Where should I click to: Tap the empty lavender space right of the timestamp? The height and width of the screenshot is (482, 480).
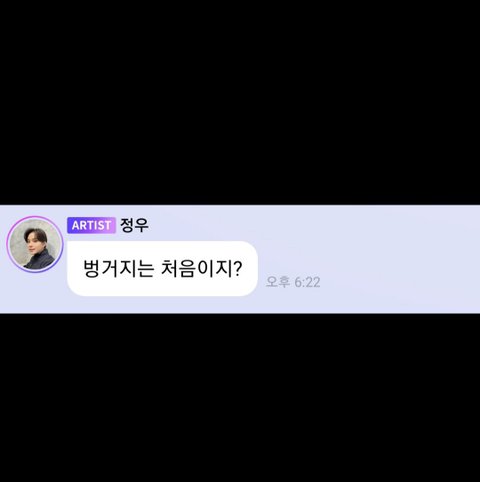pos(400,282)
